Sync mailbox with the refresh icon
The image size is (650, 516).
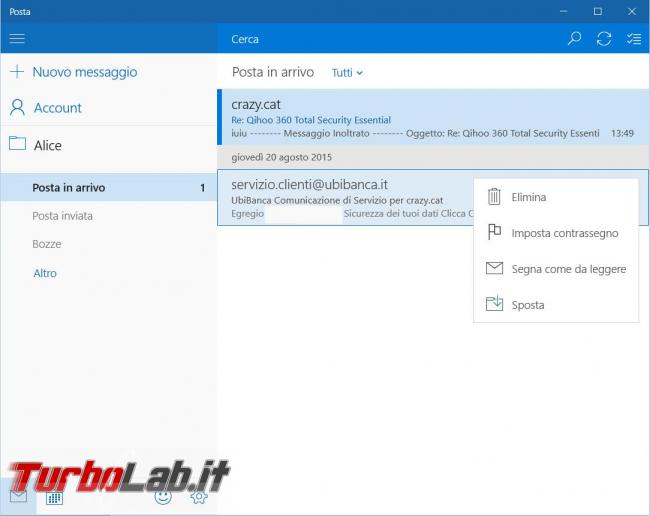604,39
